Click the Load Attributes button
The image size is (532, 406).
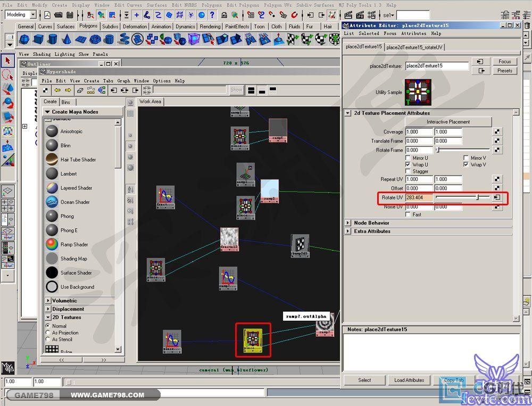pyautogui.click(x=409, y=380)
